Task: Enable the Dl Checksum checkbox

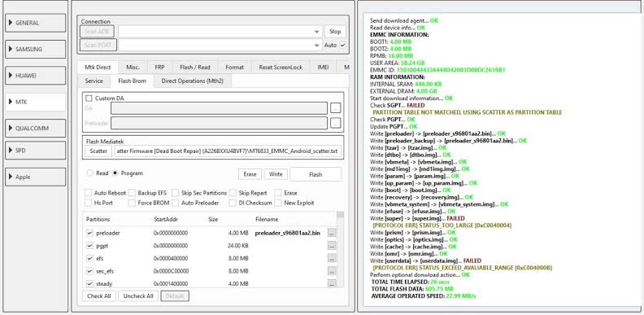Action: coord(233,203)
